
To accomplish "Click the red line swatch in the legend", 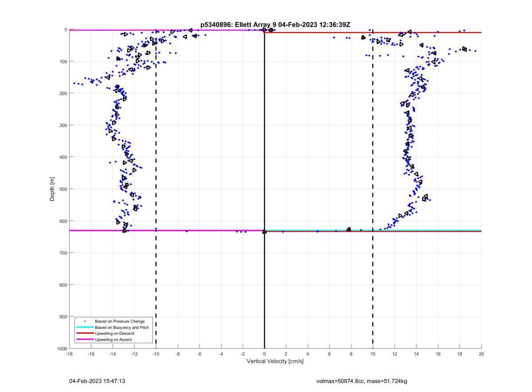I will click(x=85, y=333).
